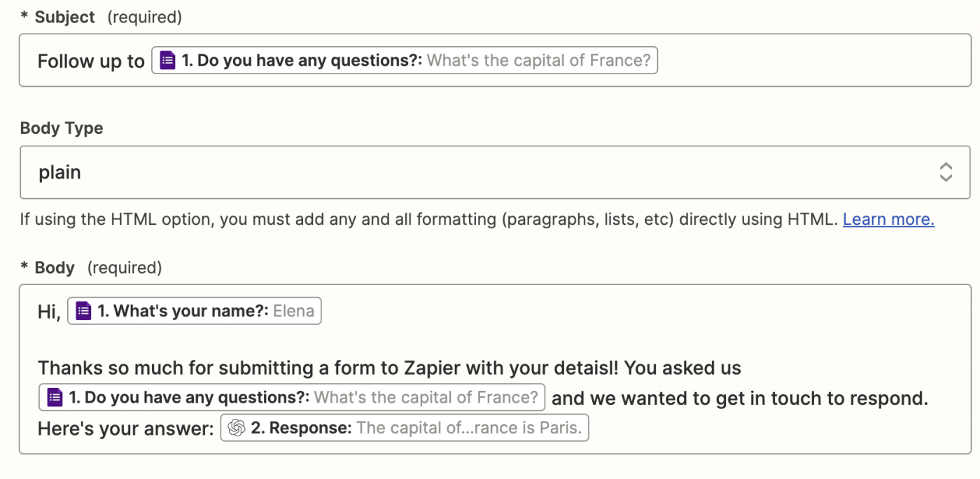Screen dimensions: 980x479
Task: Click the Body Type label
Action: 62,128
